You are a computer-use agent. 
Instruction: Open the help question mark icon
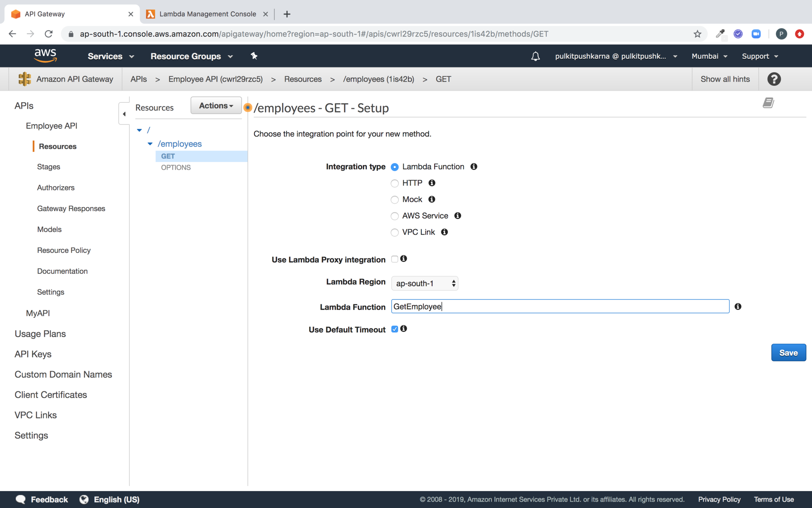(774, 79)
